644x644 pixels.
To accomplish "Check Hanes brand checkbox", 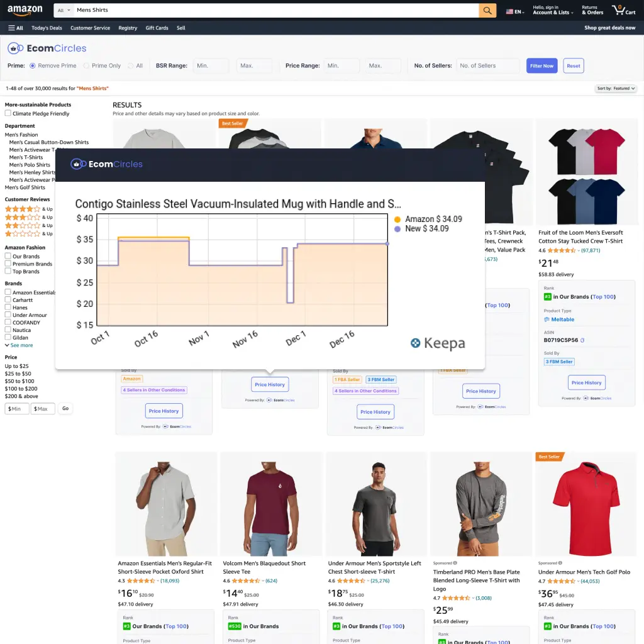I will [8, 307].
